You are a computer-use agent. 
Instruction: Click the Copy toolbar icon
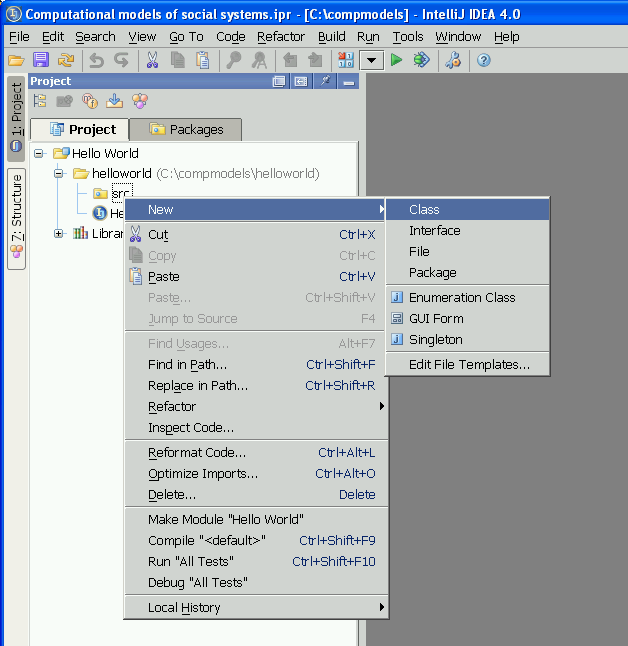178,61
